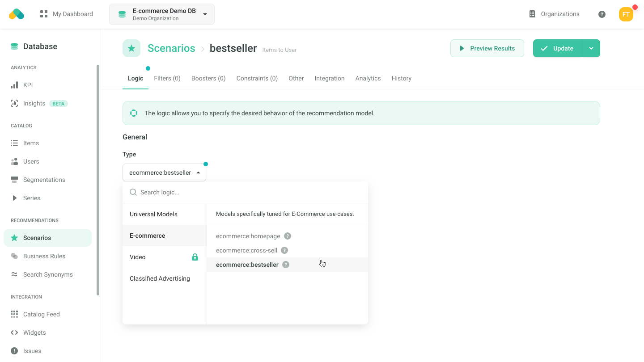Image resolution: width=644 pixels, height=362 pixels.
Task: Click the help icon beside ecommerce:bestseller
Action: click(x=286, y=265)
